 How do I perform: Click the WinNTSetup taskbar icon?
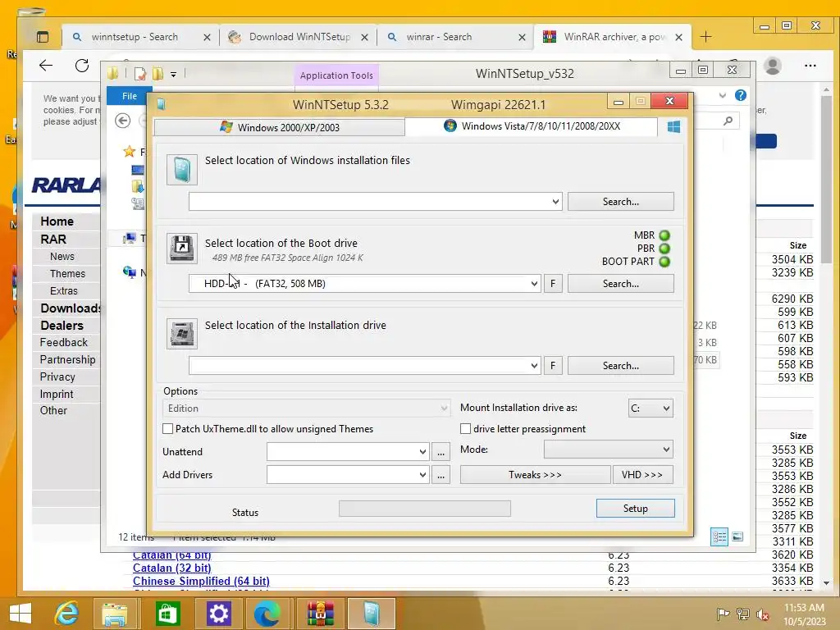pyautogui.click(x=372, y=614)
